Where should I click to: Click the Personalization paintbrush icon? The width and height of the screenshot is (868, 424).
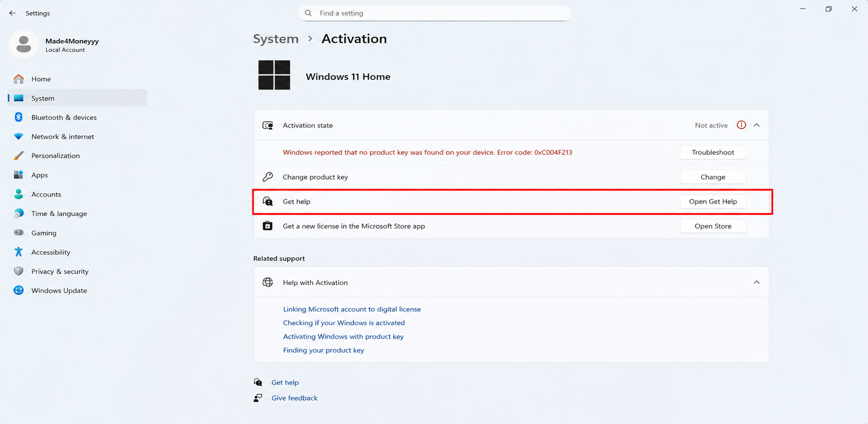pos(19,155)
